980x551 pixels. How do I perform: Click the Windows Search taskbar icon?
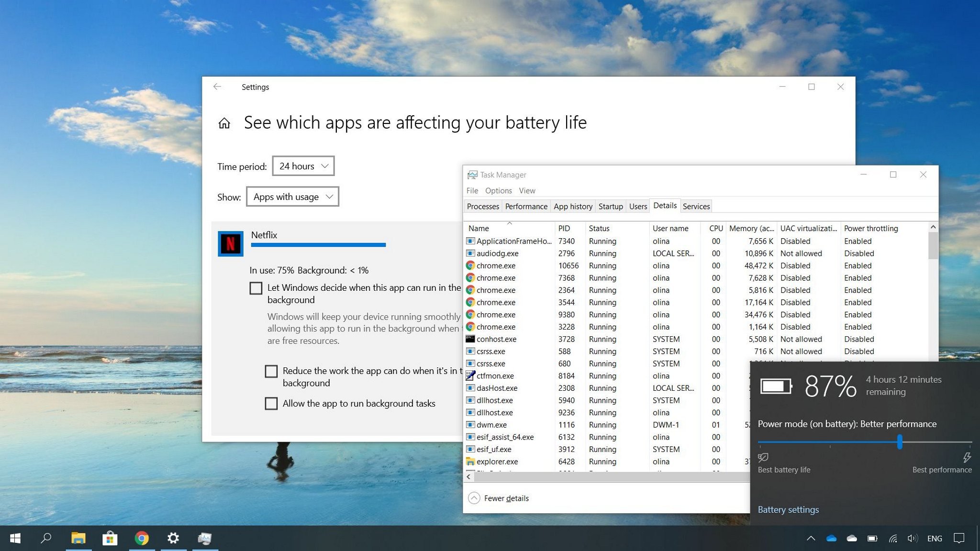pos(46,538)
